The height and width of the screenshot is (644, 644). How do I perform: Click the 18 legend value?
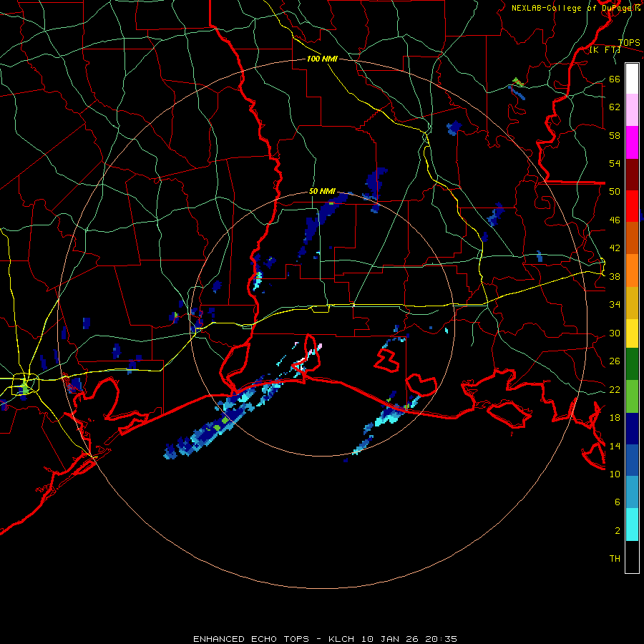(615, 418)
